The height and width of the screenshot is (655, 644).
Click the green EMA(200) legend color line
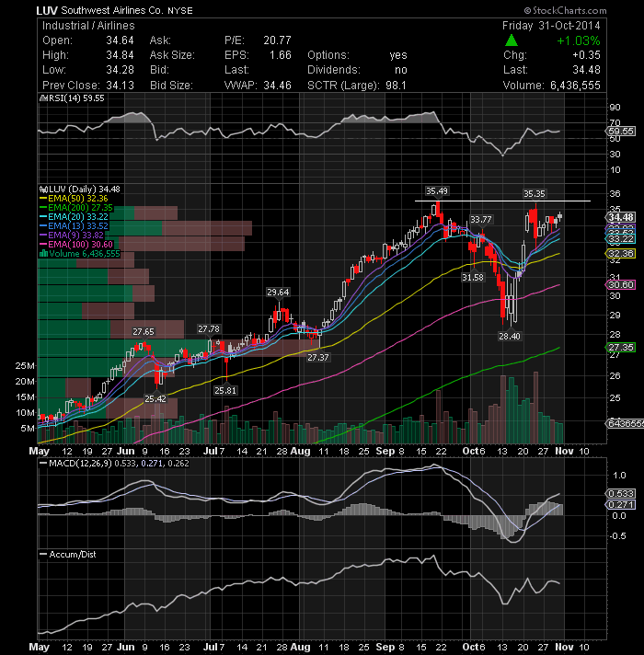pyautogui.click(x=43, y=208)
